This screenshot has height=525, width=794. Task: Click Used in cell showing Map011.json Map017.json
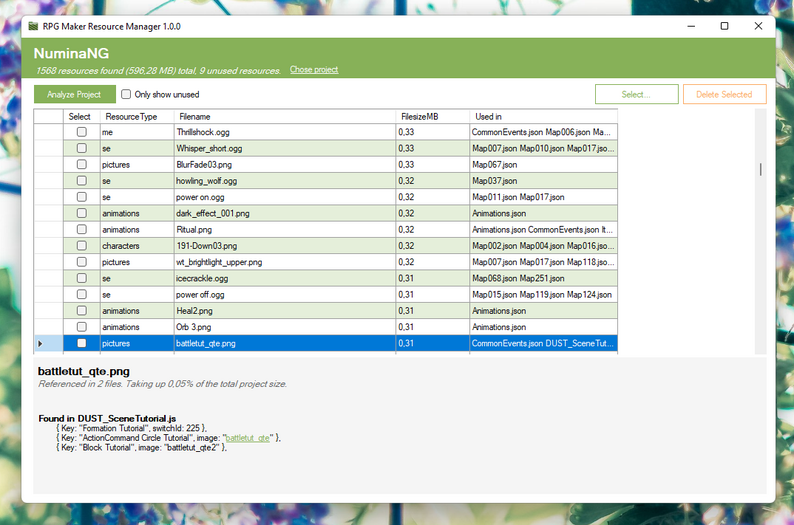point(543,197)
